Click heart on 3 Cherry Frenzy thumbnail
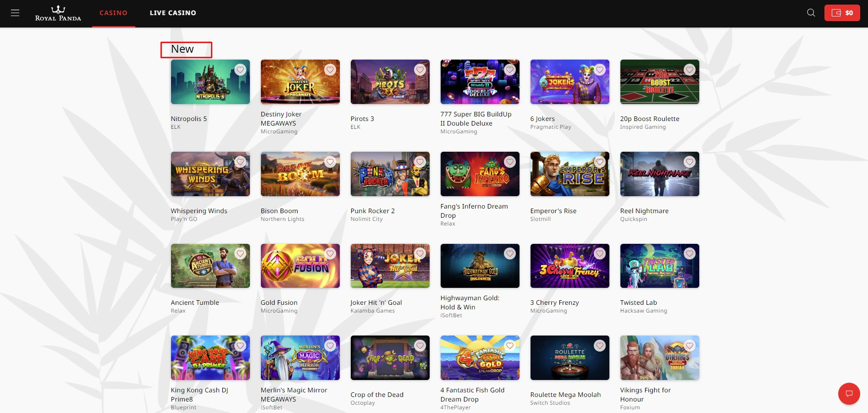This screenshot has height=413, width=868. point(600,253)
